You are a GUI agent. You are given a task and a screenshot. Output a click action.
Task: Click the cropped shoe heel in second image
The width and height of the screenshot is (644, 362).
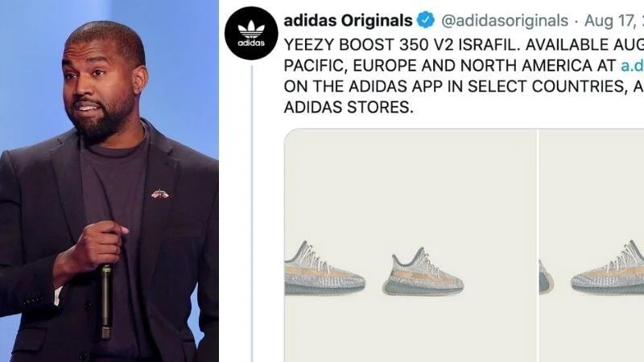[x=546, y=278]
